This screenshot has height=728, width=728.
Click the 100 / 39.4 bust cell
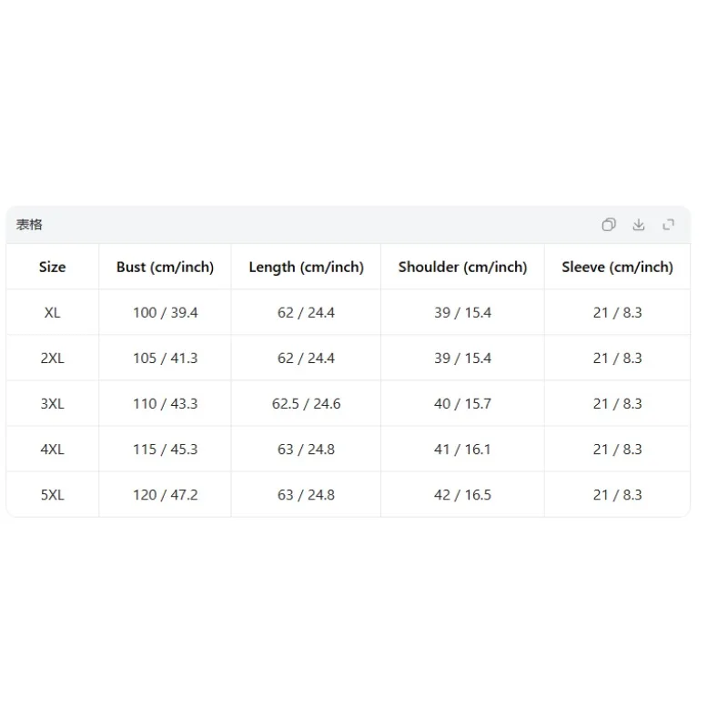(x=166, y=312)
